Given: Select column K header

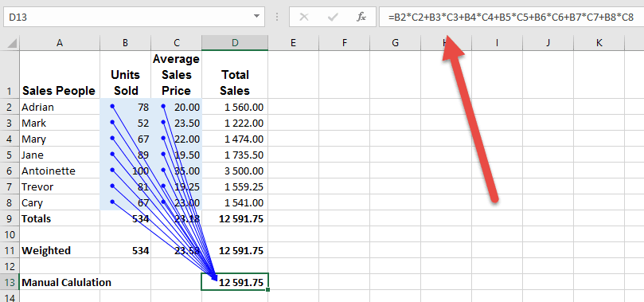Looking at the screenshot, I should pos(599,43).
